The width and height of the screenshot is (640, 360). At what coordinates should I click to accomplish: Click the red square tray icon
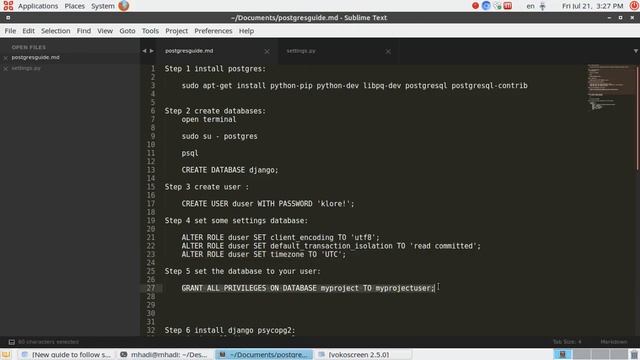pos(508,6)
